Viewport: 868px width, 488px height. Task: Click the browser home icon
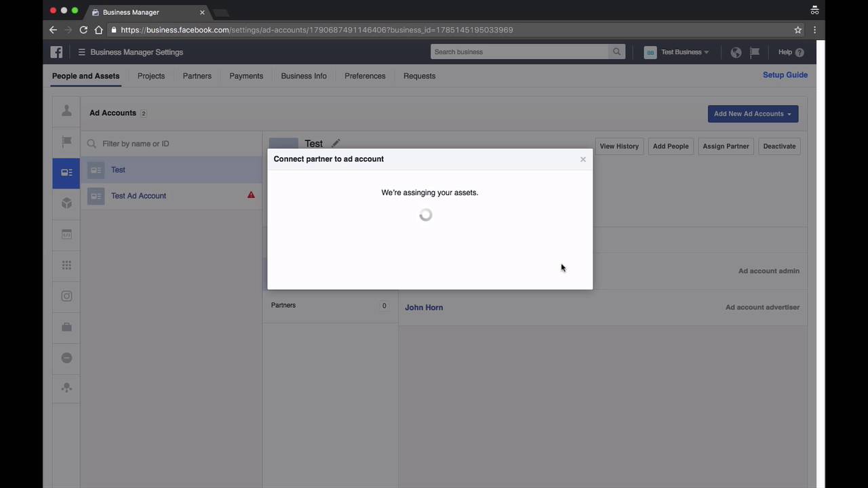pyautogui.click(x=98, y=30)
